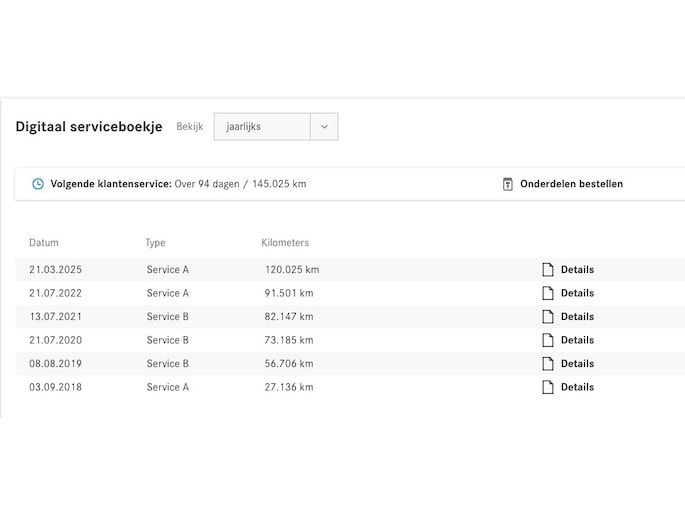Click the parts icon next to Onderdelen bestellen
Image resolution: width=685 pixels, height=513 pixels.
pos(507,184)
